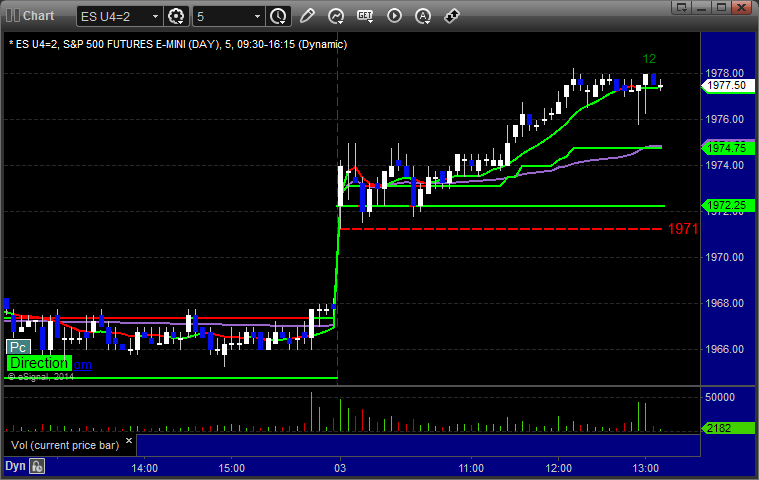The image size is (759, 480).
Task: Click the green 12 count label
Action: click(649, 59)
